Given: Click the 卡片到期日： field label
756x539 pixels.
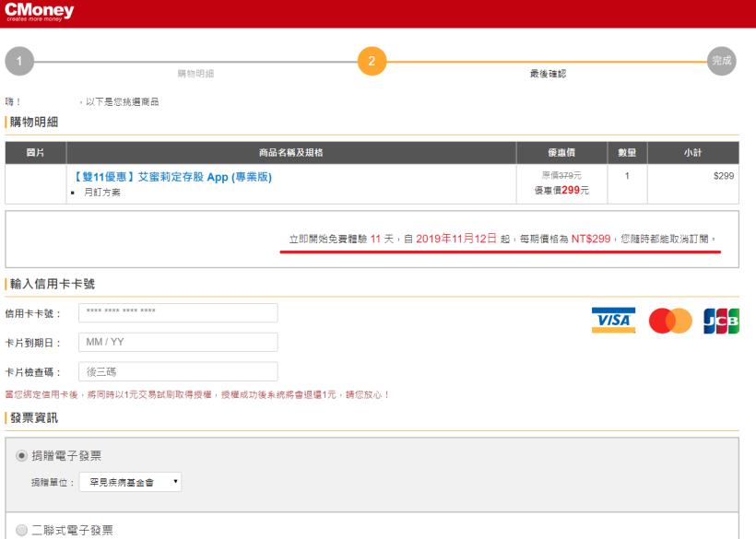Looking at the screenshot, I should click(x=33, y=343).
